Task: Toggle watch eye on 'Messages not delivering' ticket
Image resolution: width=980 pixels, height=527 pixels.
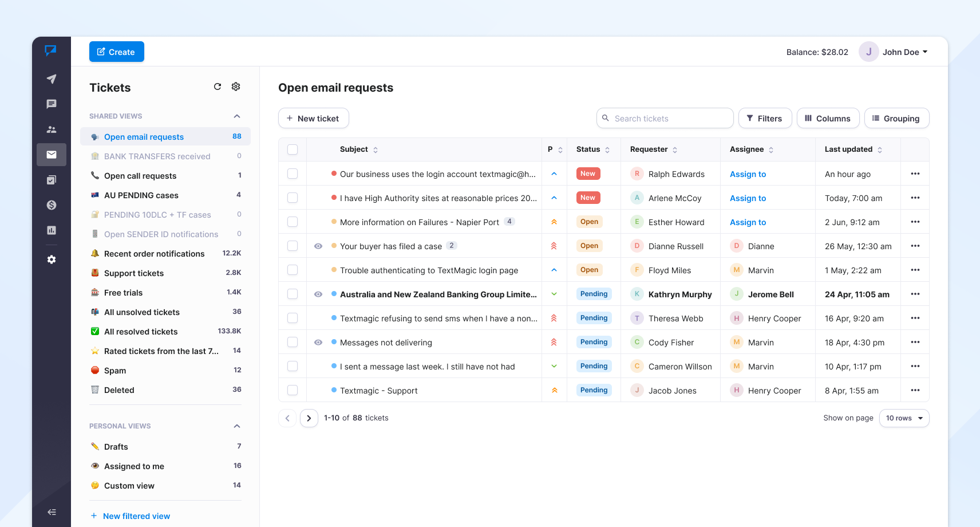Action: 318,343
